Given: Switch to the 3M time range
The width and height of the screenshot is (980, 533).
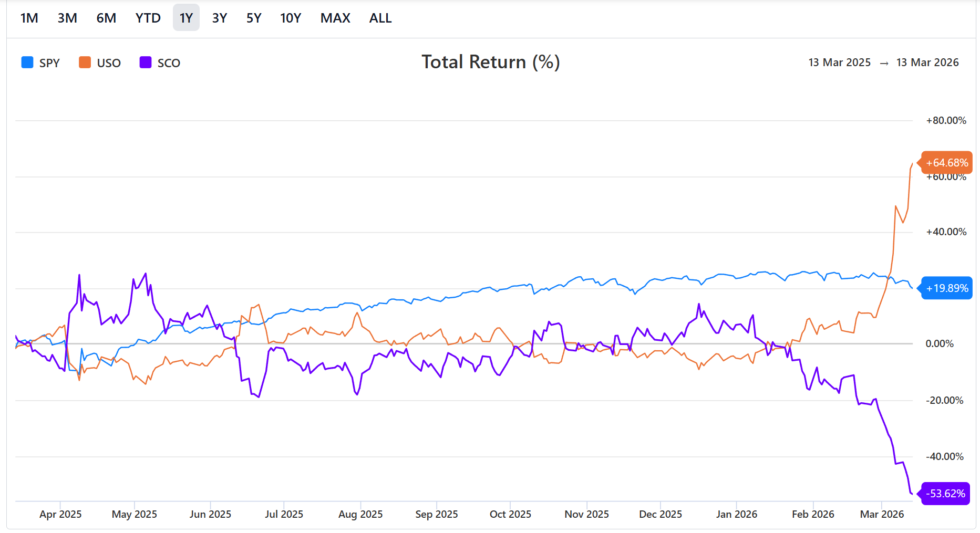Looking at the screenshot, I should (x=67, y=18).
